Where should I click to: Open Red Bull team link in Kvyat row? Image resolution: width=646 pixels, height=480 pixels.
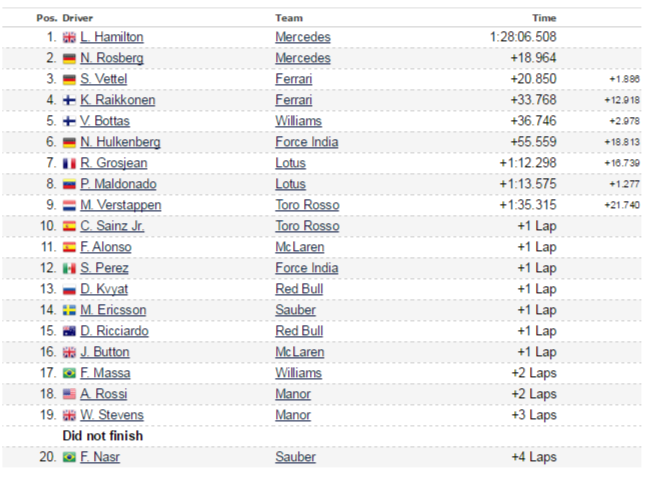[x=299, y=289]
